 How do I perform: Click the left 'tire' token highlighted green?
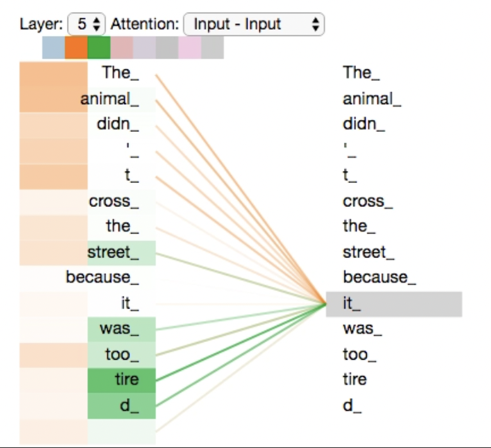coord(122,380)
